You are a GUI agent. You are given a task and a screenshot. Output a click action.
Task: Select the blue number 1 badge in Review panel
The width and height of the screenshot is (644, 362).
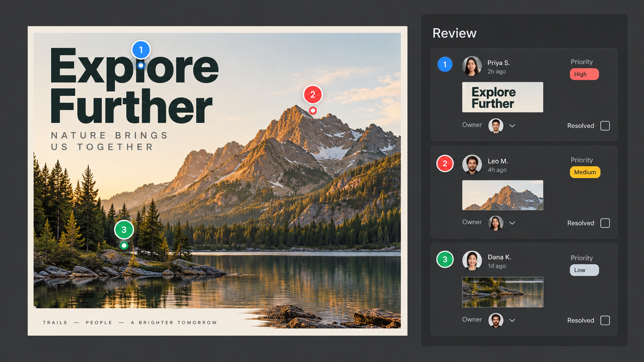(x=445, y=64)
